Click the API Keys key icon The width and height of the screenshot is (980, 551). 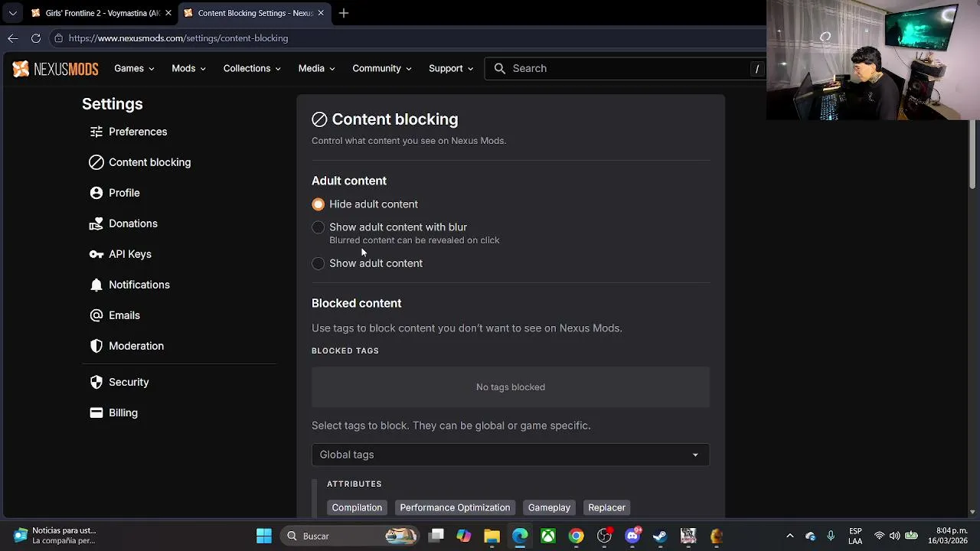point(96,254)
